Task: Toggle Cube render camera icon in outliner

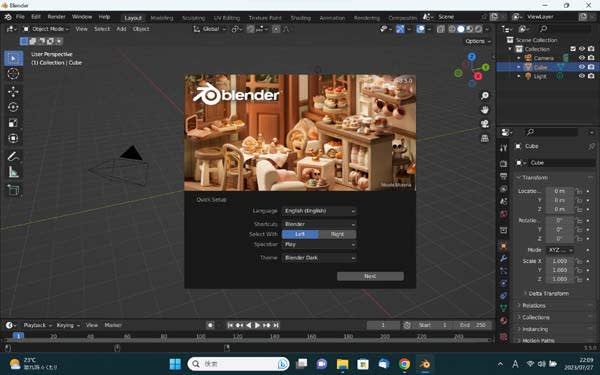Action: pyautogui.click(x=591, y=67)
